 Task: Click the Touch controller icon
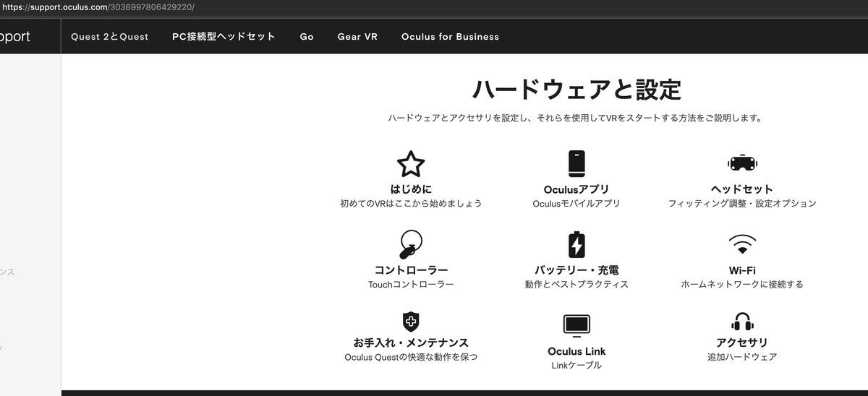(410, 244)
